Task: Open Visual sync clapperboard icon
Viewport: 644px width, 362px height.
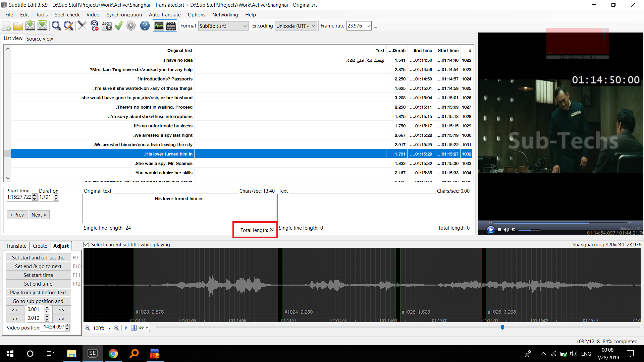Action: click(107, 26)
